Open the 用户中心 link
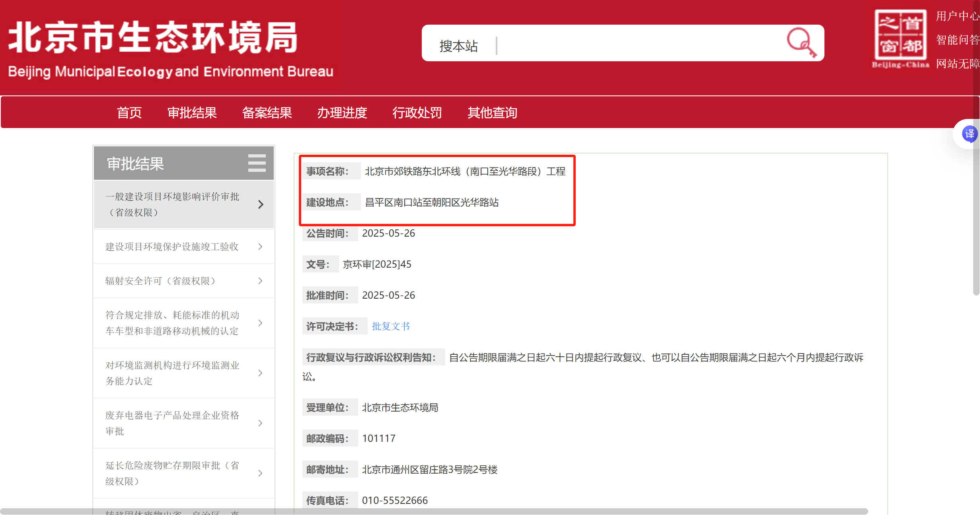The width and height of the screenshot is (980, 515). tap(958, 16)
